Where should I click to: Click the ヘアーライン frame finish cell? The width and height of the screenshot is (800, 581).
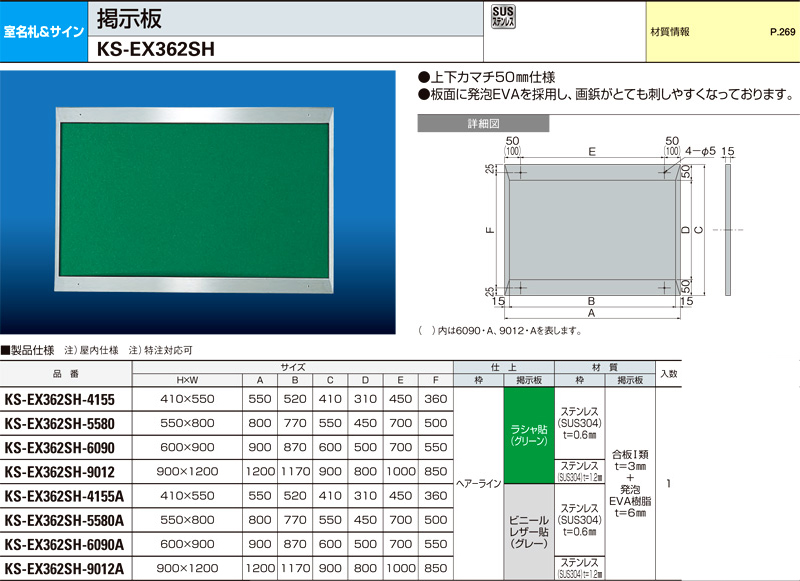tap(479, 484)
